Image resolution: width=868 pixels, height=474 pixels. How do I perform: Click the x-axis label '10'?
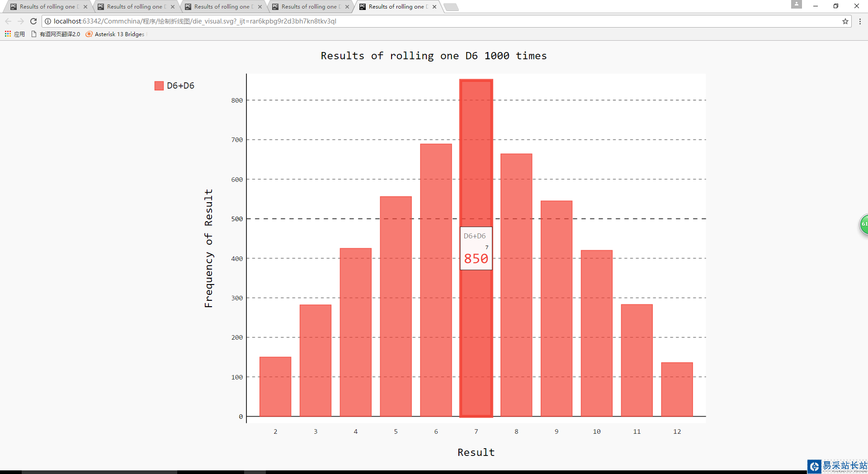tap(597, 431)
